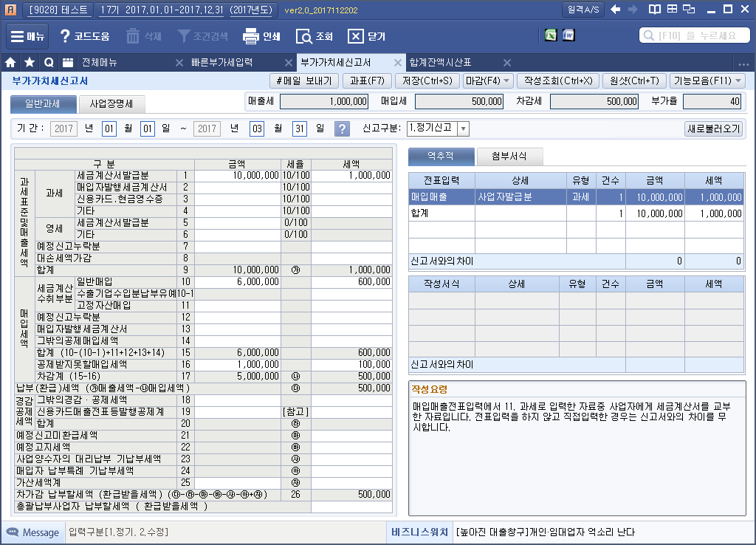This screenshot has height=545, width=756.
Task: Click the 삭제 trash icon
Action: pyautogui.click(x=133, y=36)
